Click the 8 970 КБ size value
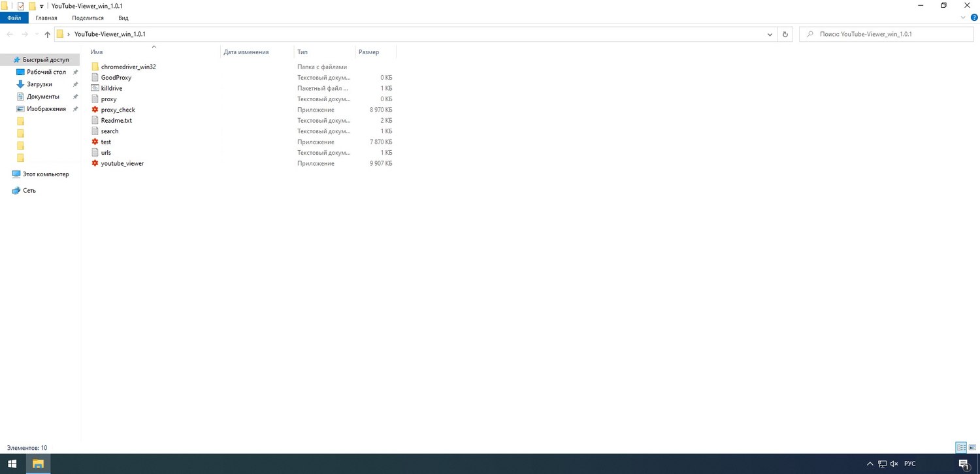 click(x=381, y=110)
